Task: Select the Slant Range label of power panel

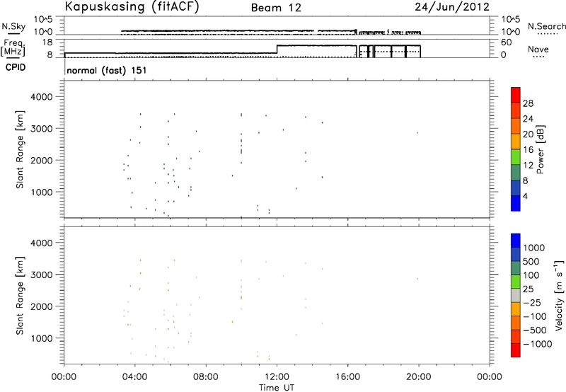Action: point(20,149)
